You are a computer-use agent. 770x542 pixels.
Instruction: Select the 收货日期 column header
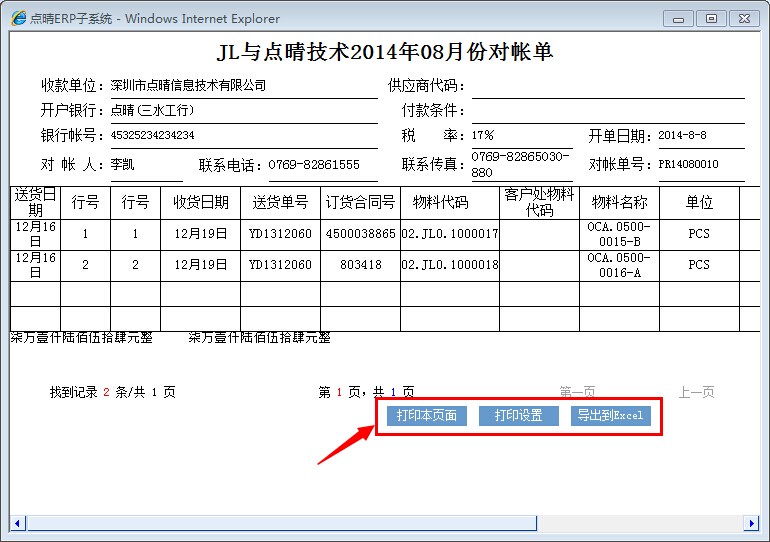tap(200, 202)
